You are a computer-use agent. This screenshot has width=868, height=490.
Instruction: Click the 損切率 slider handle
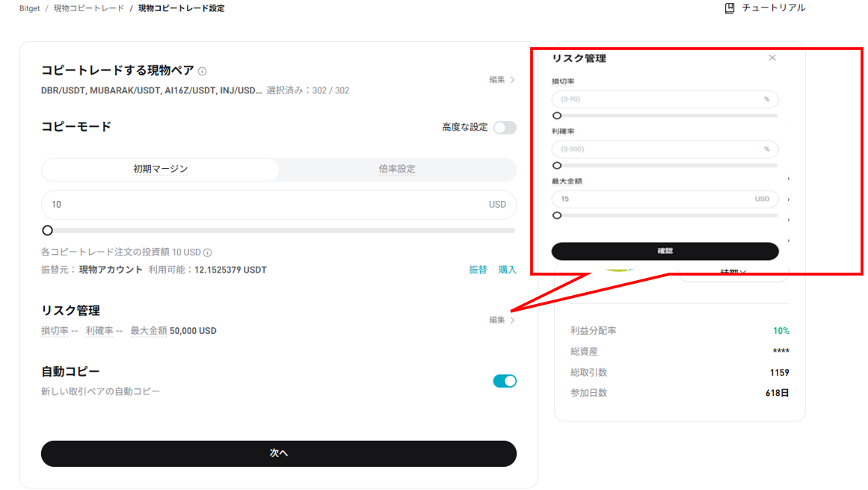click(557, 116)
